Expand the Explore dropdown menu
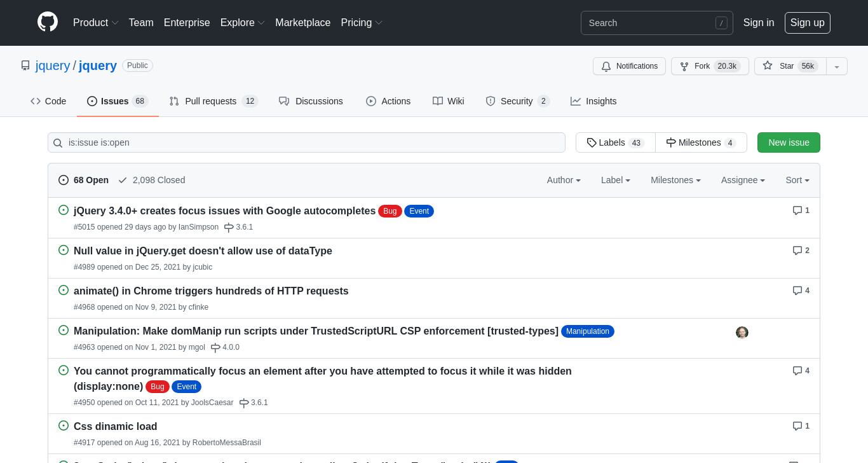 click(243, 23)
